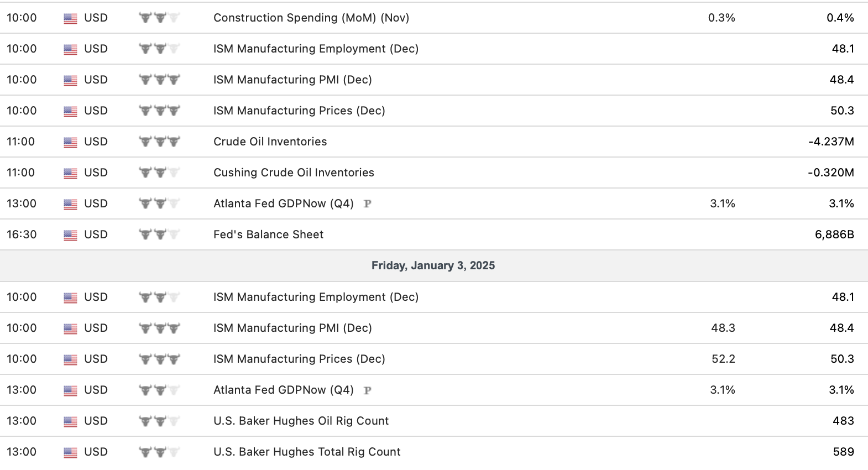
Task: Click the bull importance icons for Fed's Balance Sheet
Action: click(159, 235)
